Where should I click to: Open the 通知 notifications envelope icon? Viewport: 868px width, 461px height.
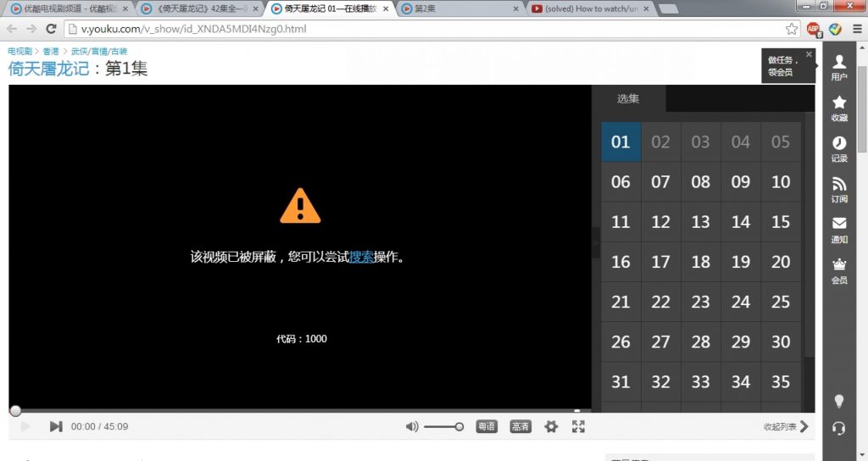click(x=838, y=228)
